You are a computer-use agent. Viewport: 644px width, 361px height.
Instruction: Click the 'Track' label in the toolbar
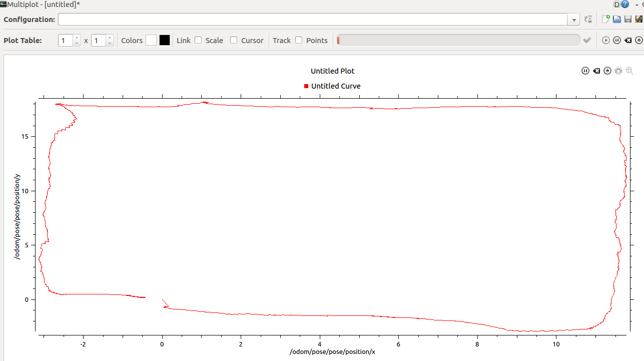pos(282,41)
